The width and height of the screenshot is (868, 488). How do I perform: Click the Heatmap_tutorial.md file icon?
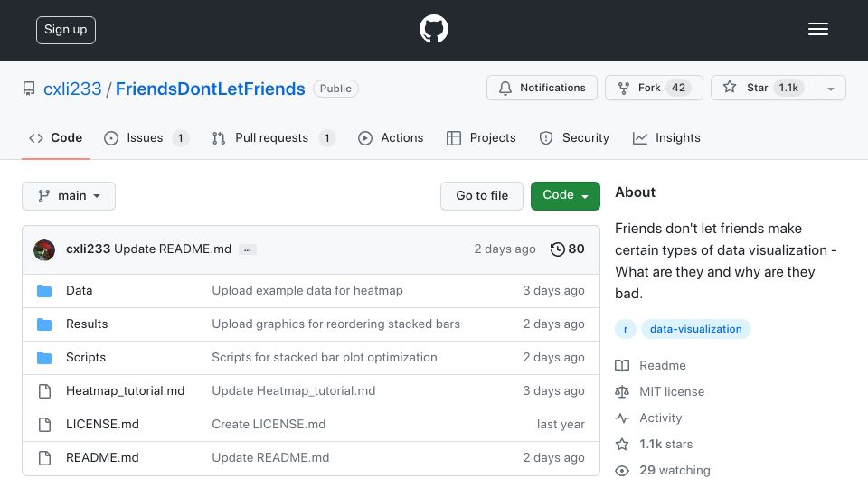tap(45, 391)
